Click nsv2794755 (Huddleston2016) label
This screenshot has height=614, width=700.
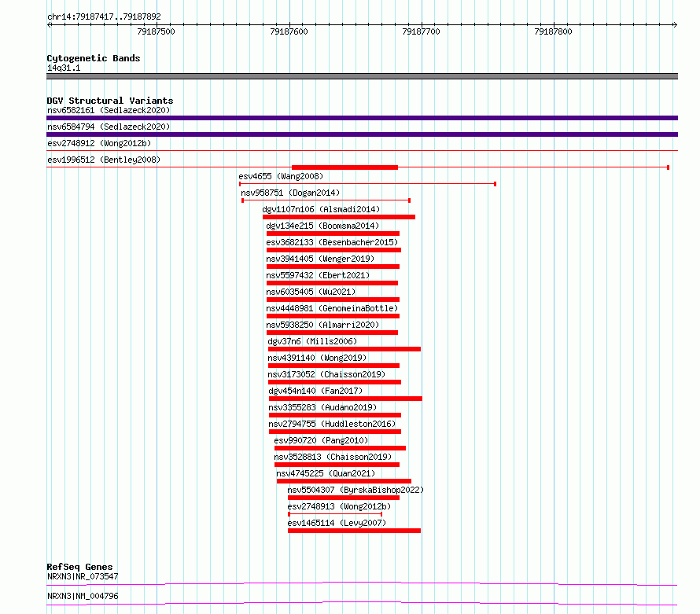(x=332, y=424)
